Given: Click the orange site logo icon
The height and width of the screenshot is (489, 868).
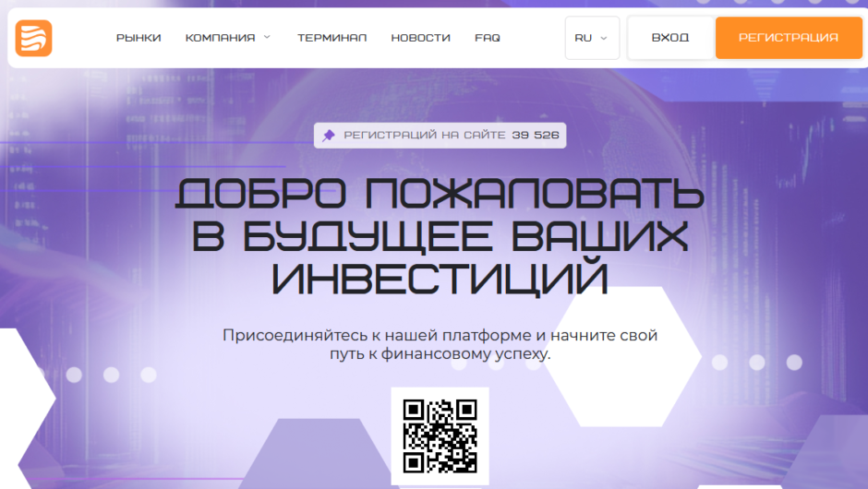Looking at the screenshot, I should coord(34,38).
